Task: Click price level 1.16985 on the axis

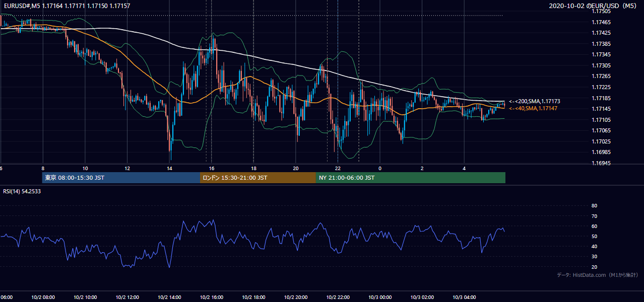Action: coord(601,152)
